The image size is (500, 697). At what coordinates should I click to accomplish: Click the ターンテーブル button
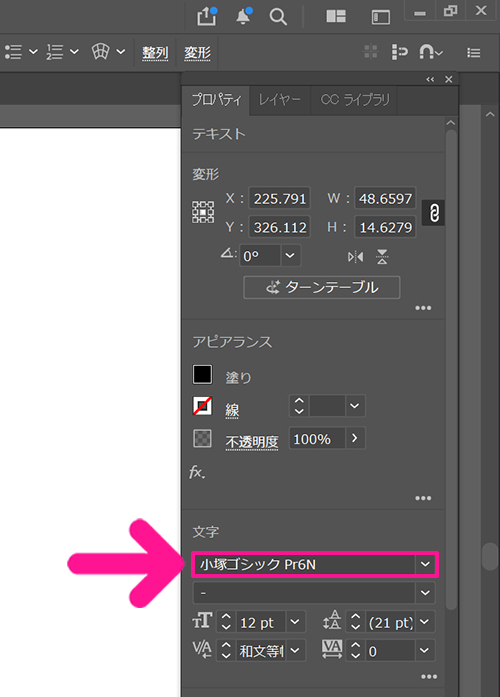click(x=322, y=288)
